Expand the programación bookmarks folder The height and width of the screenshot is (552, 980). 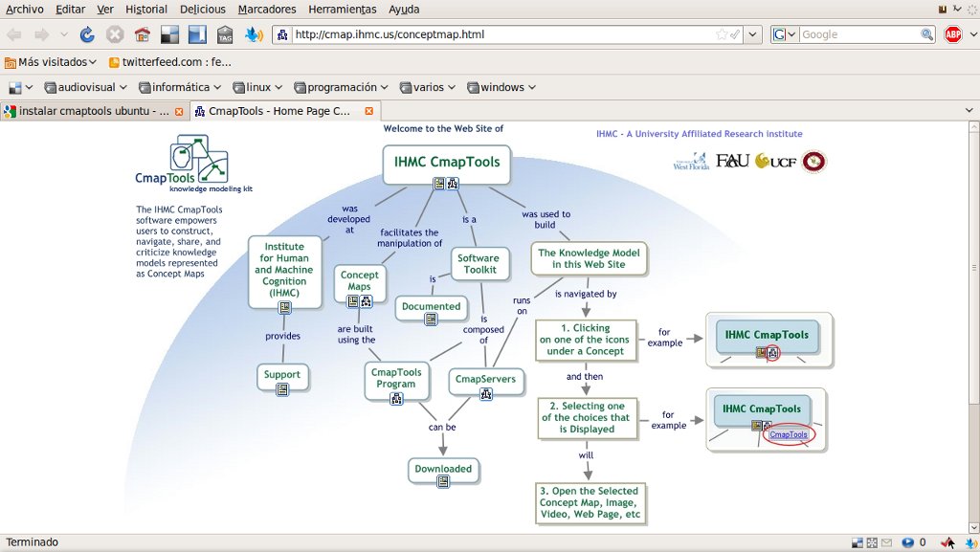pyautogui.click(x=342, y=87)
